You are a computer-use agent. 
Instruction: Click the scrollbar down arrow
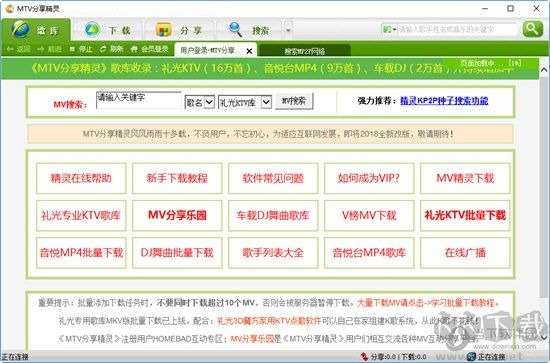coord(544,337)
